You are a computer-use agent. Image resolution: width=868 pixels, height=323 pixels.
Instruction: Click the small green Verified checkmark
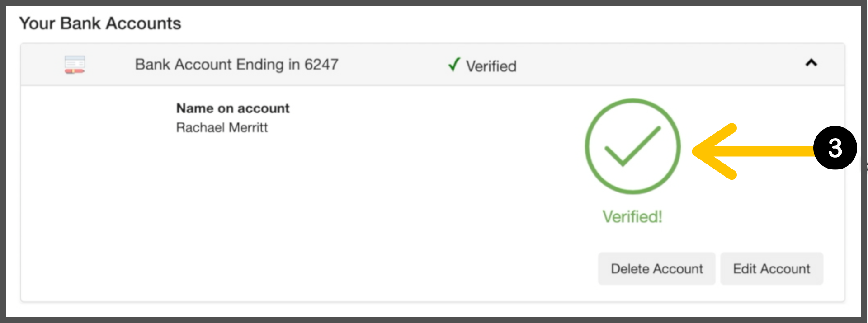click(454, 65)
